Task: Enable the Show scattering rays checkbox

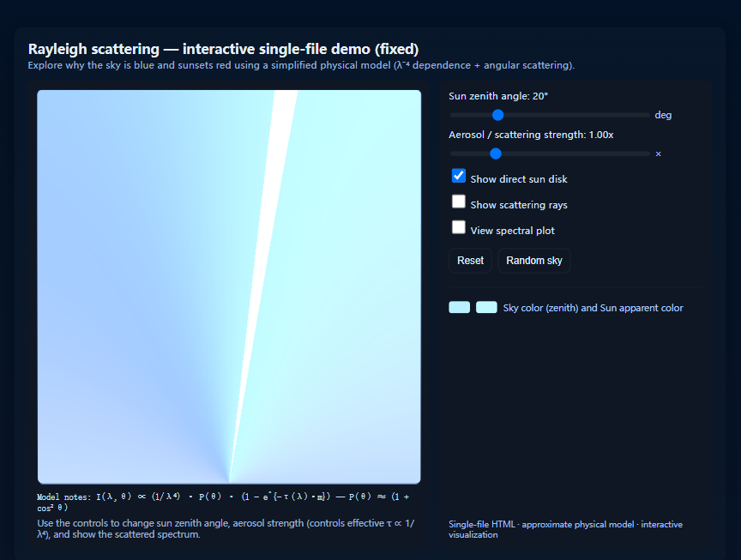Action: click(x=459, y=202)
